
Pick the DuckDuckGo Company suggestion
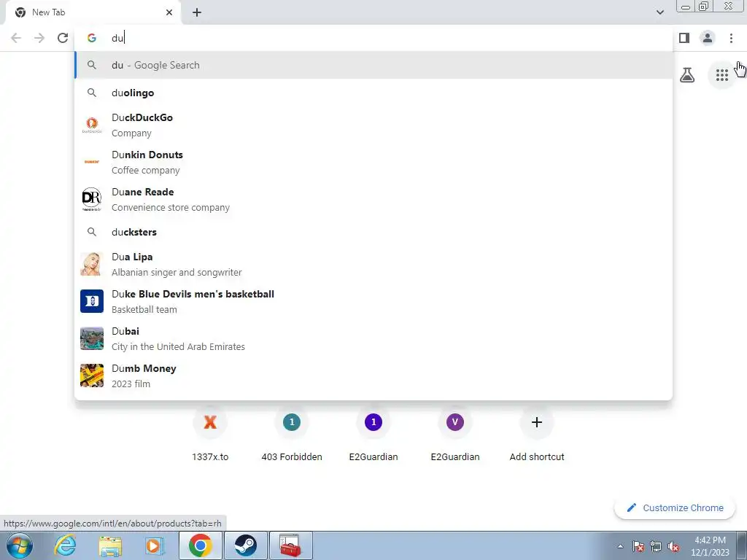[x=373, y=125]
